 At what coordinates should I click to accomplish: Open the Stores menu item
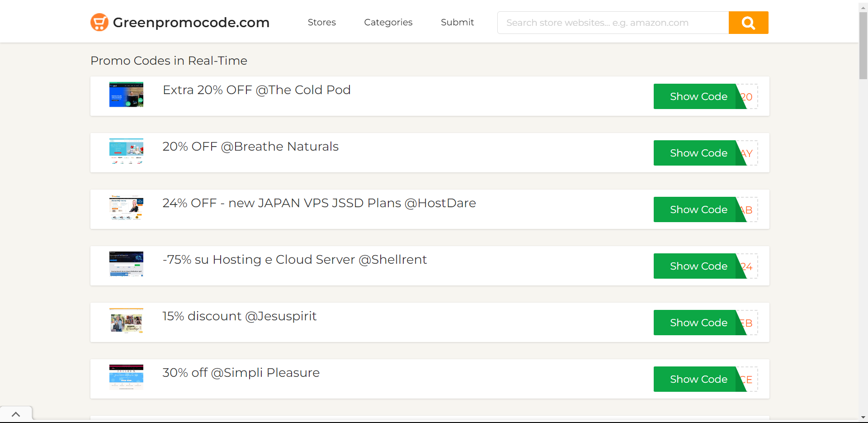pos(321,22)
